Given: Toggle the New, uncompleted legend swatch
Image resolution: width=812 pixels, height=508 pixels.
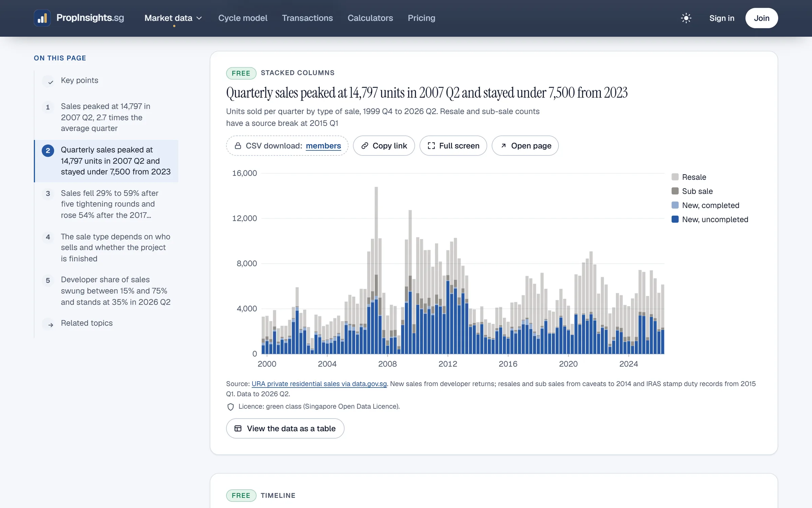Looking at the screenshot, I should [x=675, y=219].
